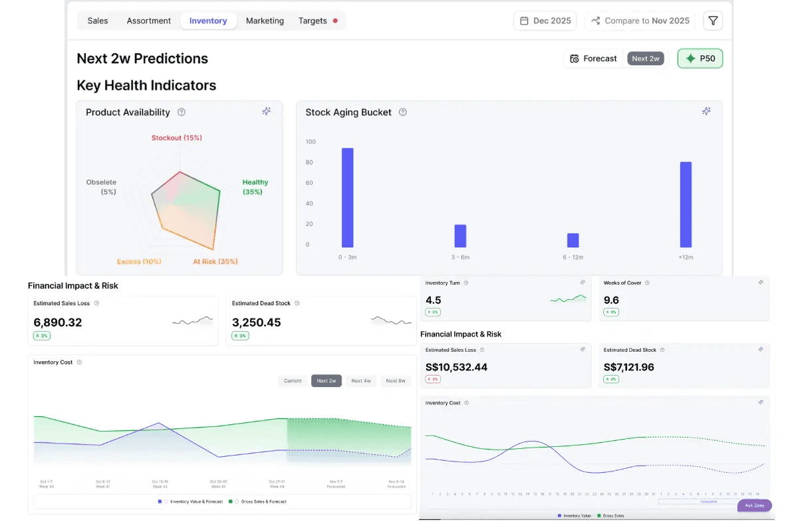Click help icon on 3,250.45 Dead Stock card

click(297, 303)
